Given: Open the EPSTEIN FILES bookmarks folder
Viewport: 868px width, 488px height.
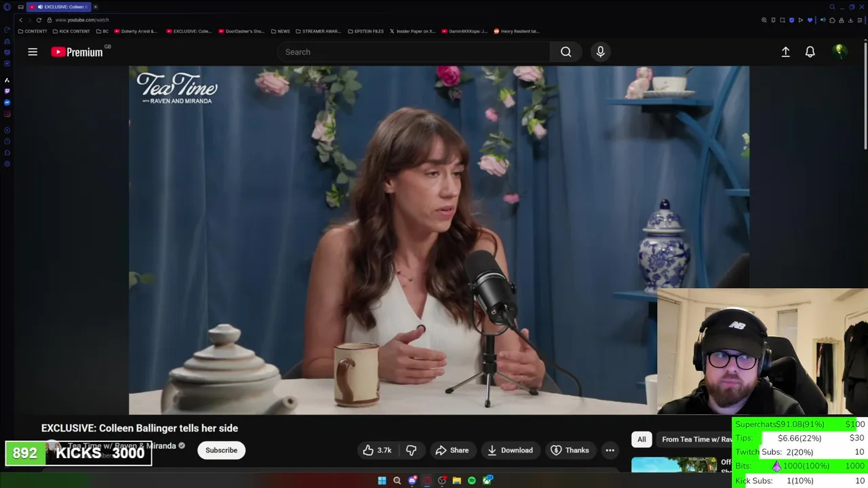Looking at the screenshot, I should (x=366, y=31).
